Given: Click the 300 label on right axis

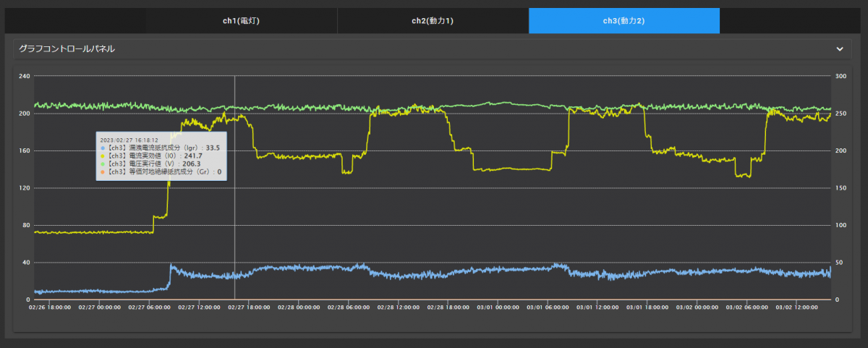Looking at the screenshot, I should 841,76.
